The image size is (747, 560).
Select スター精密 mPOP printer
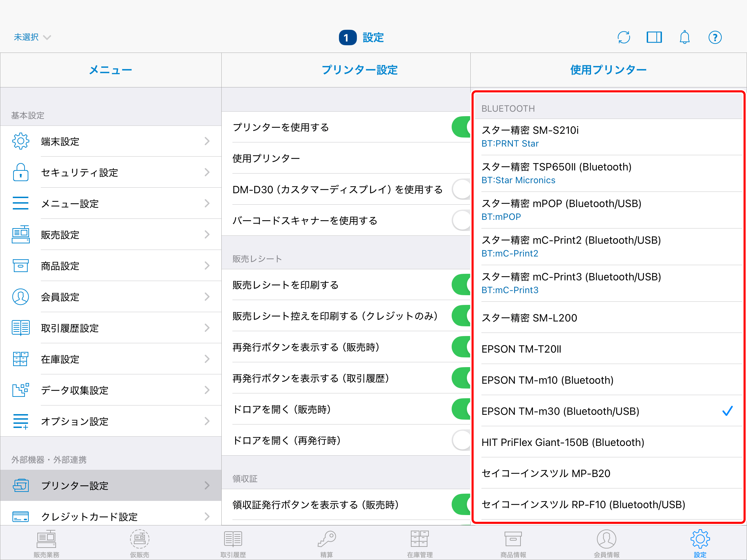(x=609, y=210)
